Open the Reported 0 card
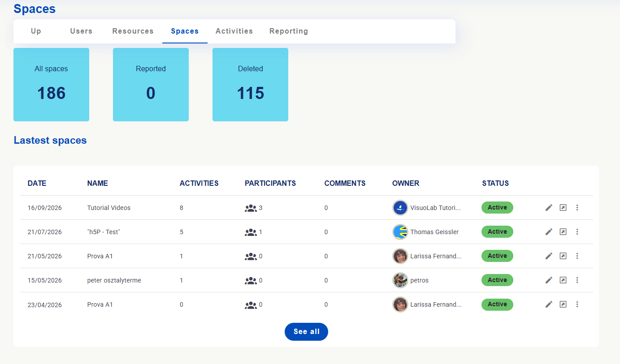Viewport: 620px width, 364px height. pos(151,85)
